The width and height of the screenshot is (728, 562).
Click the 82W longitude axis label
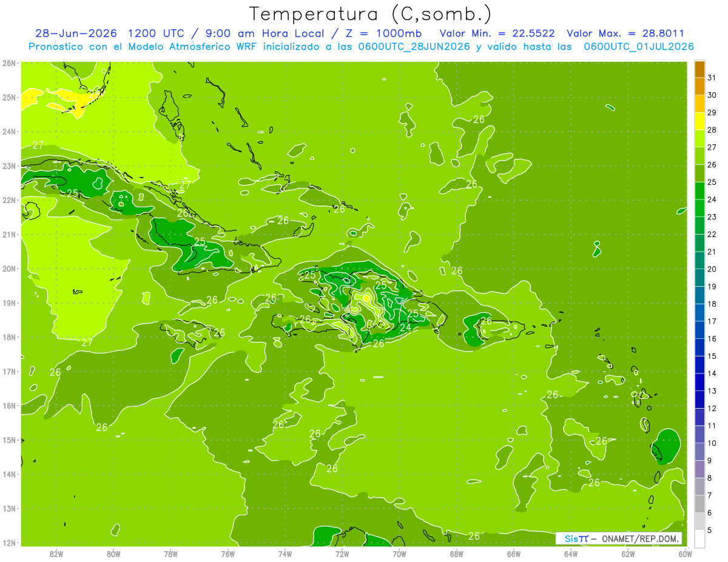[56, 553]
